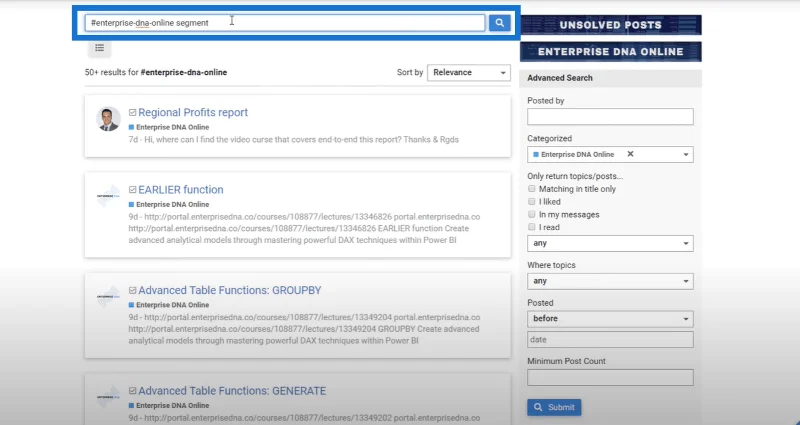Image resolution: width=800 pixels, height=425 pixels.
Task: Open the EARLIER function topic
Action: coord(181,189)
